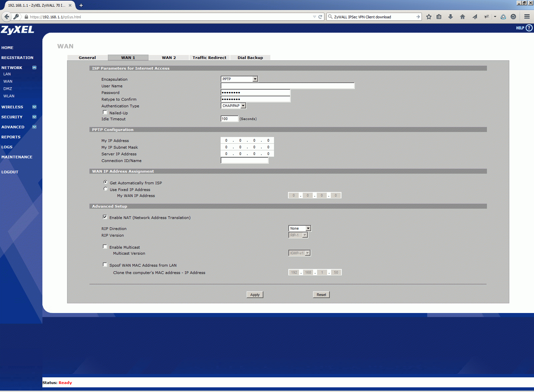This screenshot has width=534, height=392.
Task: Check Enable Multicast checkbox
Action: click(x=105, y=247)
